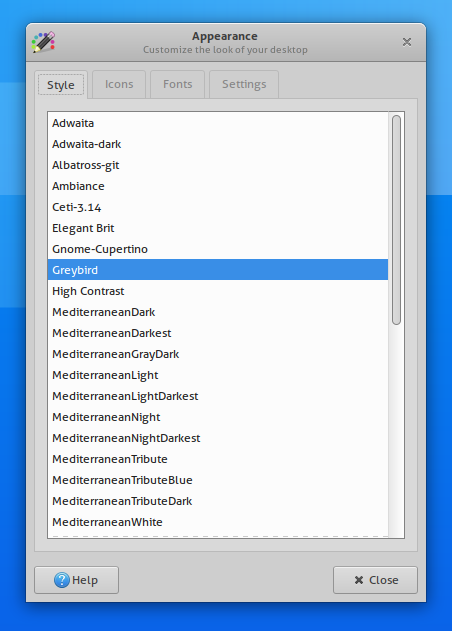Go to the Settings tab
Screen dimensions: 452x631
point(244,84)
